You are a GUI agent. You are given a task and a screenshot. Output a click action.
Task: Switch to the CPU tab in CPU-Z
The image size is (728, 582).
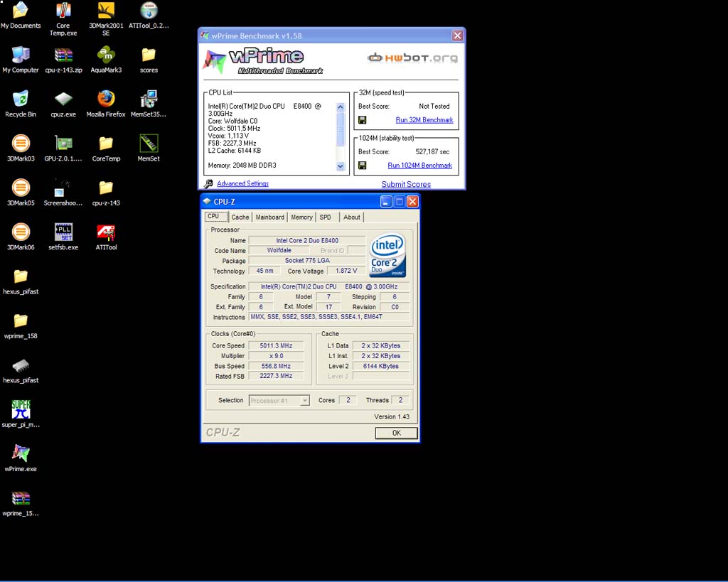pos(216,216)
